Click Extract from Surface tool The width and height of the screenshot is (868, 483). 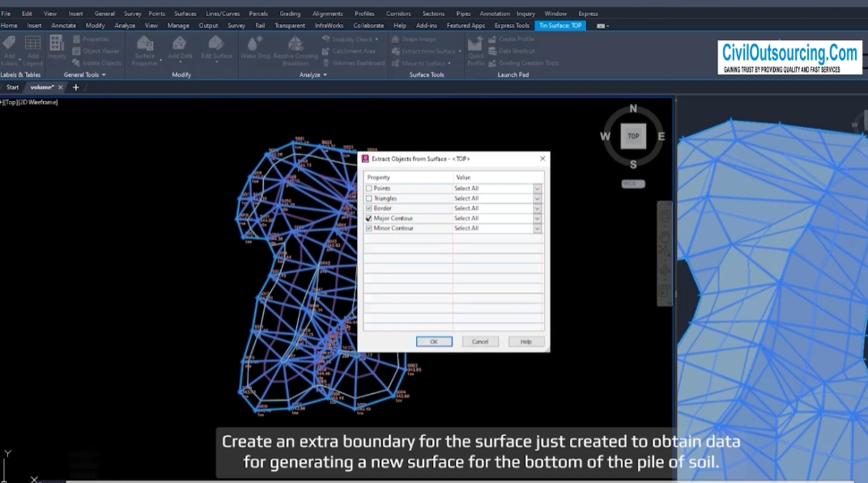click(426, 51)
